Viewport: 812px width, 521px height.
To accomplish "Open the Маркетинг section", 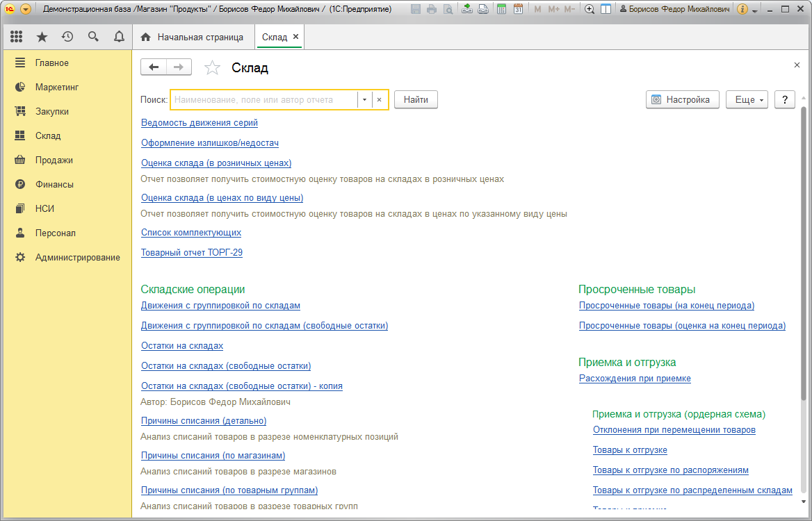I will coord(57,87).
